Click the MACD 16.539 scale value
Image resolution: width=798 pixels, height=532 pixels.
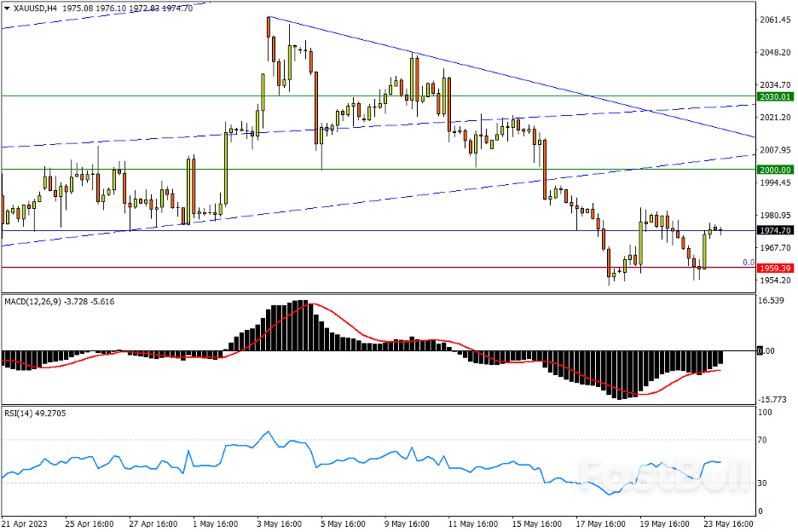point(774,301)
